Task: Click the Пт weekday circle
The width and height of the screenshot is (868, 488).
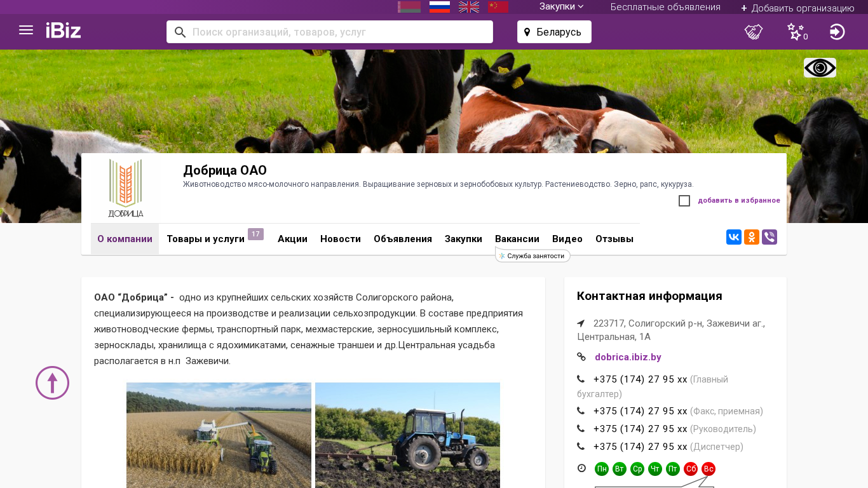Action: (673, 469)
